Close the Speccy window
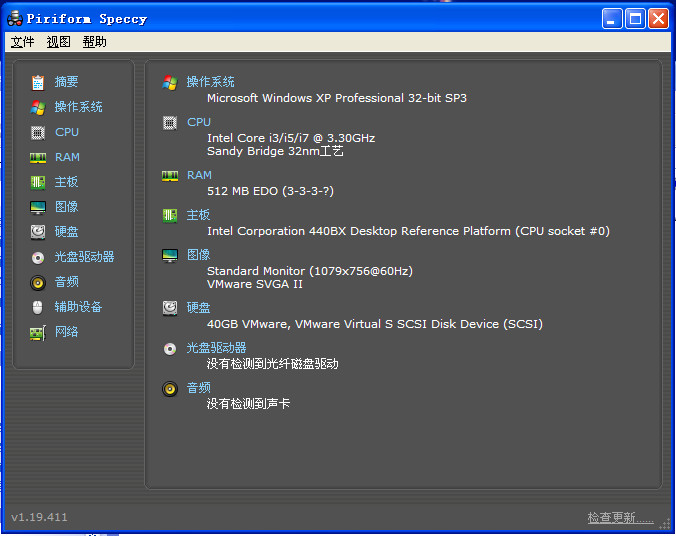This screenshot has height=536, width=676. tap(658, 19)
